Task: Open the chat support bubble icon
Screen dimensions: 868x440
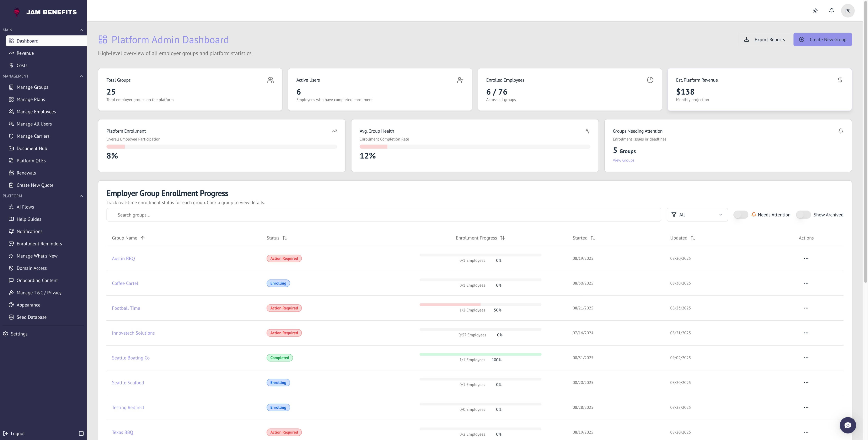Action: (847, 425)
